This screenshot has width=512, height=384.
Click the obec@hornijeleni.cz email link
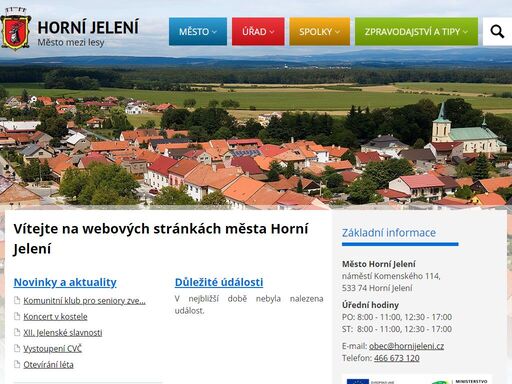(x=406, y=346)
